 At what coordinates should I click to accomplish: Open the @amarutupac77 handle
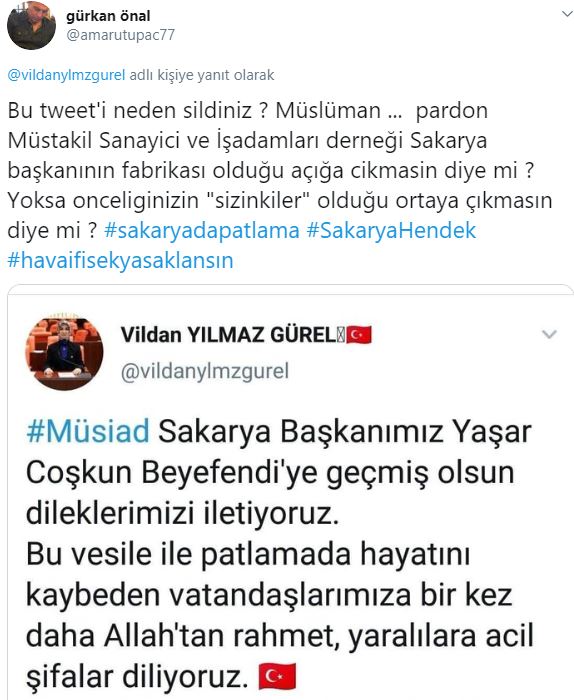[121, 35]
